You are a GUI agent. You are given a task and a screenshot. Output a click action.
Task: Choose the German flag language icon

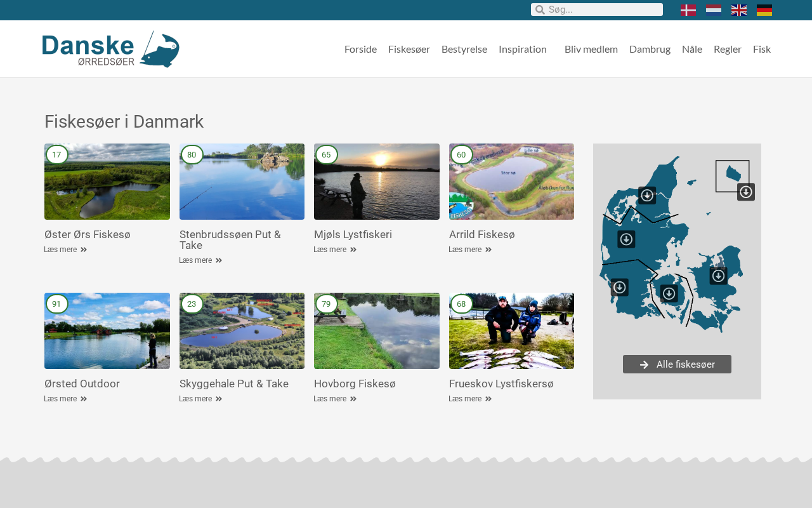[x=764, y=10]
